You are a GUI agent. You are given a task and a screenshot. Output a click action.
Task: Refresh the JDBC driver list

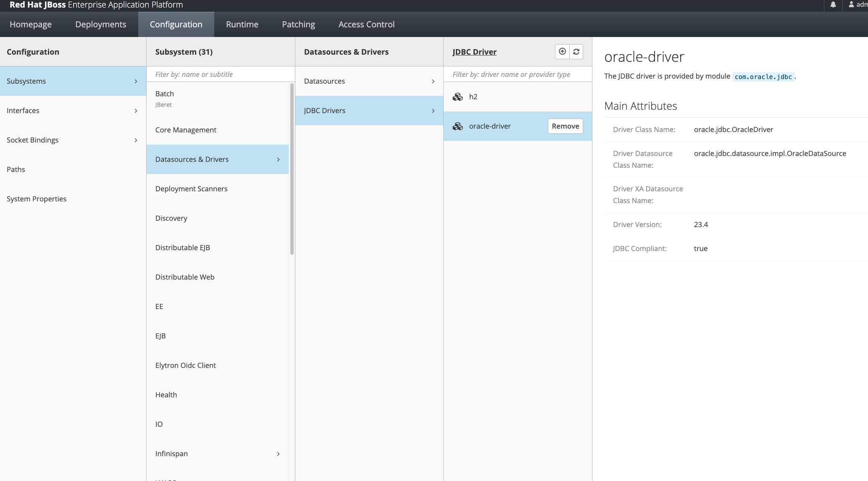point(576,51)
